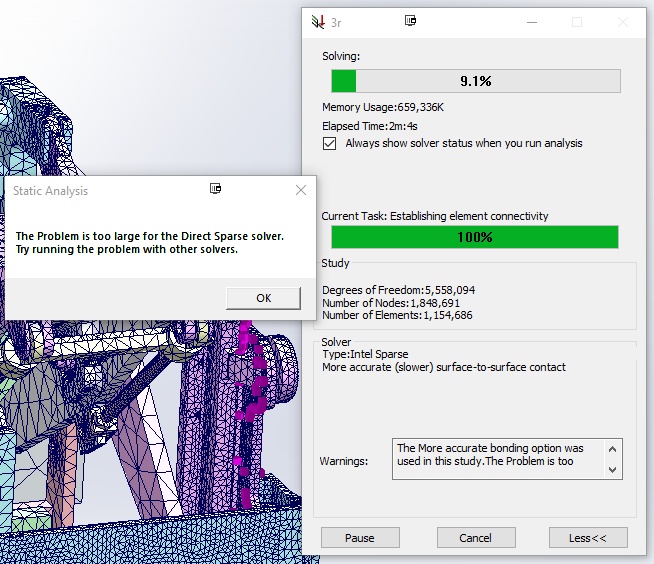Click the Type:Intel Sparse solver text

[x=365, y=354]
